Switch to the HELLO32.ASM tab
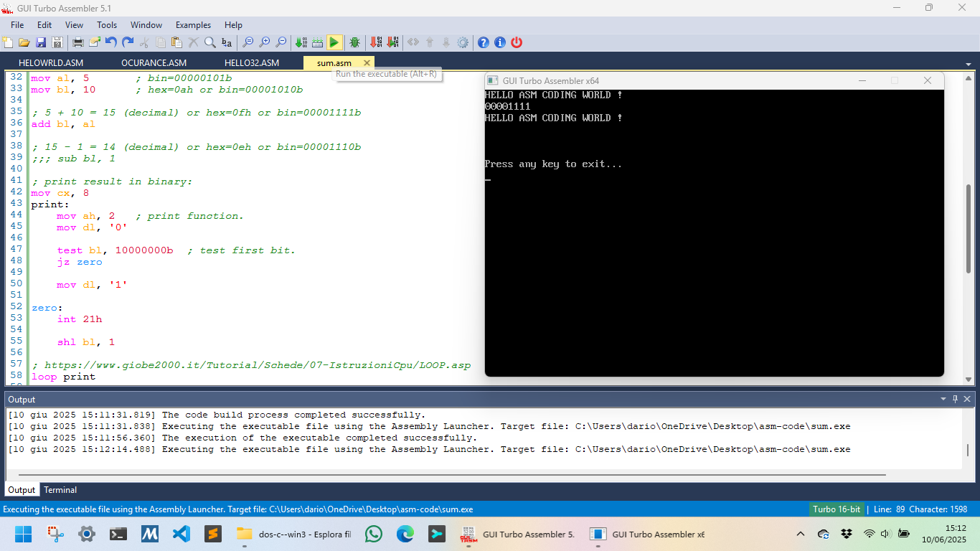Viewport: 980px width, 551px height. coord(252,62)
